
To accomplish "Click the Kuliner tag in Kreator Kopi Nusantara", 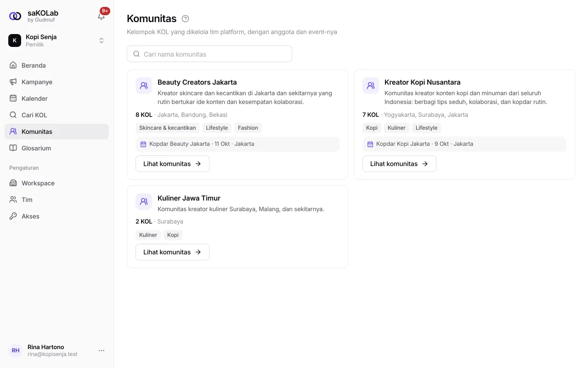I will (396, 128).
